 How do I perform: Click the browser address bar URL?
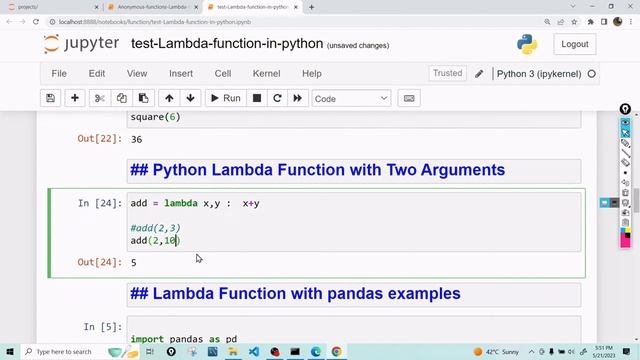click(x=155, y=22)
